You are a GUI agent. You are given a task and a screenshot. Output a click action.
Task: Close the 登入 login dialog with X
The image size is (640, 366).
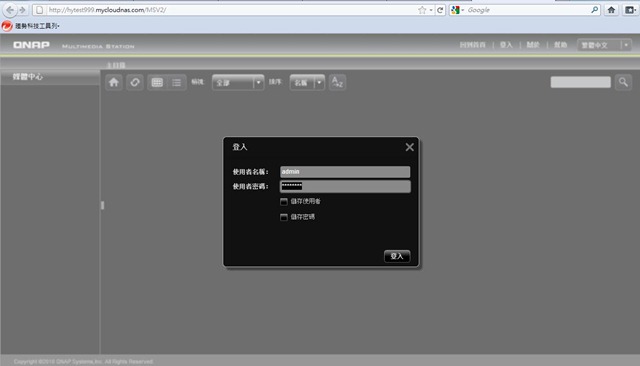(409, 147)
